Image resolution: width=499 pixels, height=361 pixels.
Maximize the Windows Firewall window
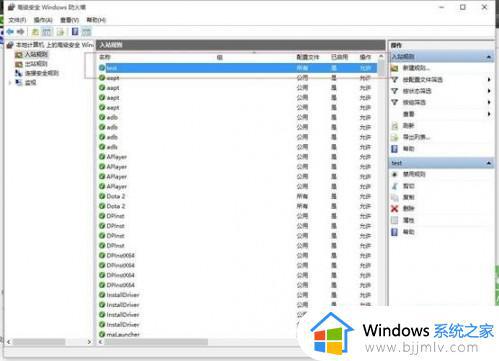pyautogui.click(x=463, y=7)
